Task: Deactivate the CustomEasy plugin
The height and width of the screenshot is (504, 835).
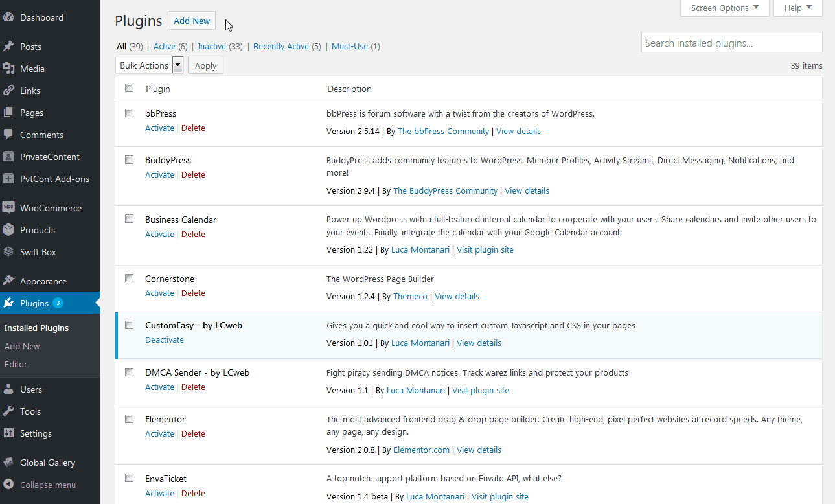Action: [165, 339]
